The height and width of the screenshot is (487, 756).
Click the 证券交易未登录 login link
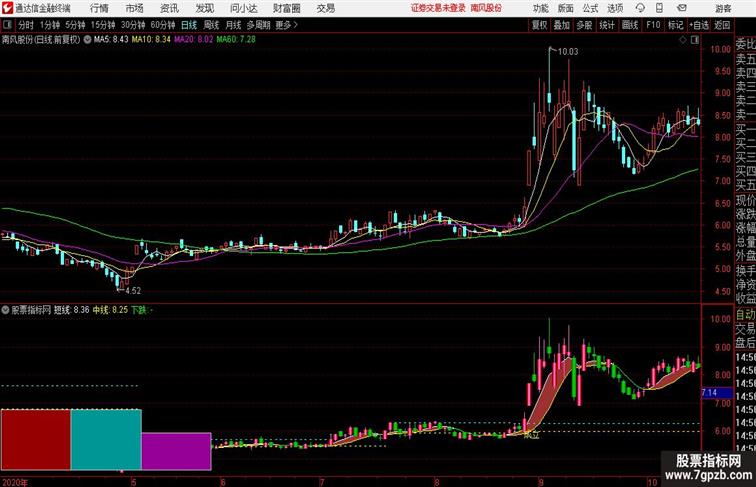pos(438,8)
